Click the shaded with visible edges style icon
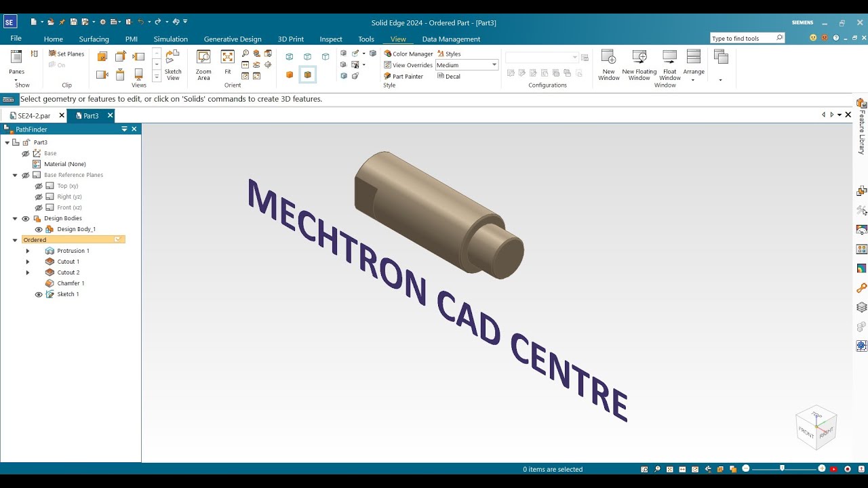The height and width of the screenshot is (488, 868). coord(308,75)
